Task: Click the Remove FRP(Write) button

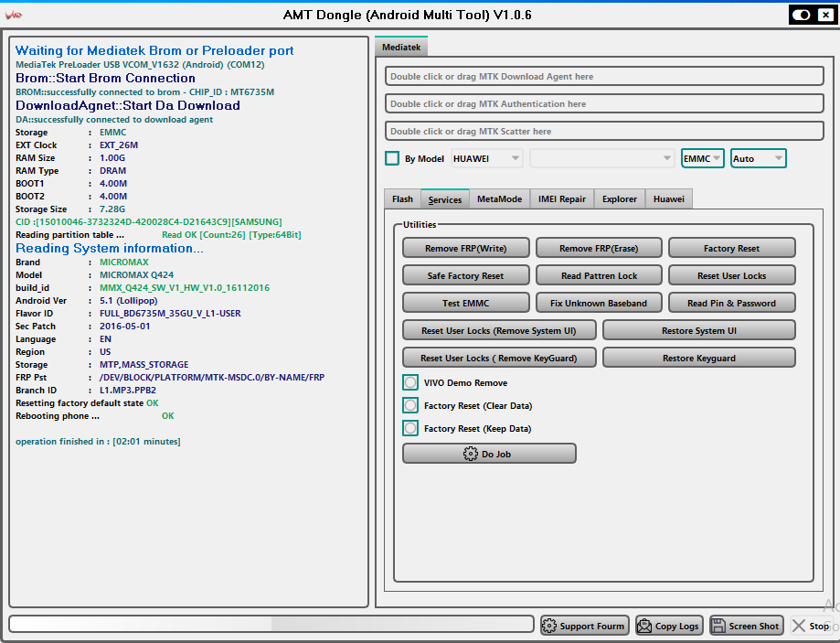Action: pos(465,248)
